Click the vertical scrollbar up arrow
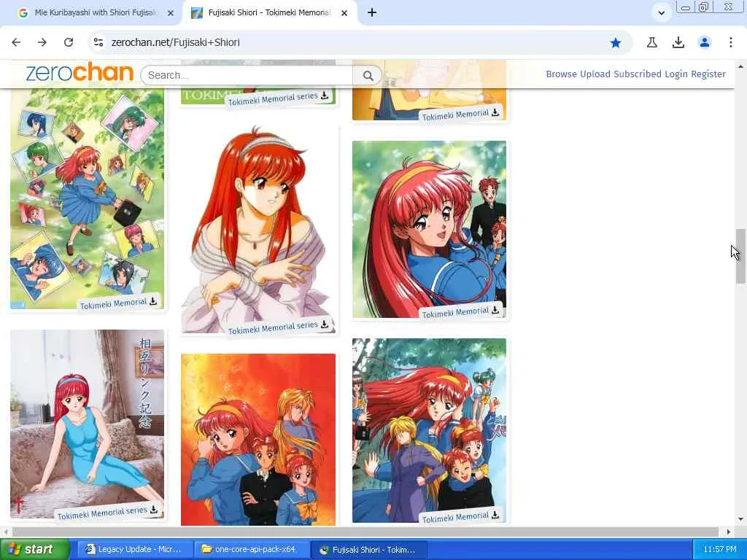Screen dimensions: 747x560 point(740,66)
